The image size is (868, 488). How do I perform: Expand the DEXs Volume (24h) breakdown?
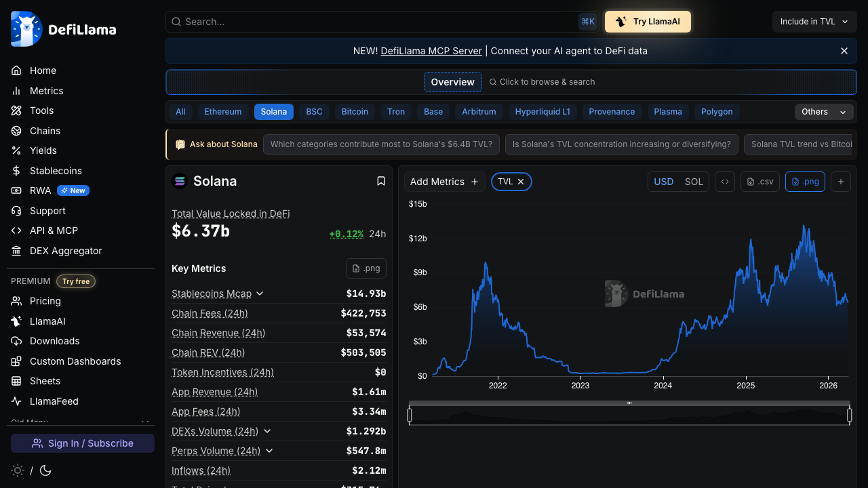pos(267,431)
